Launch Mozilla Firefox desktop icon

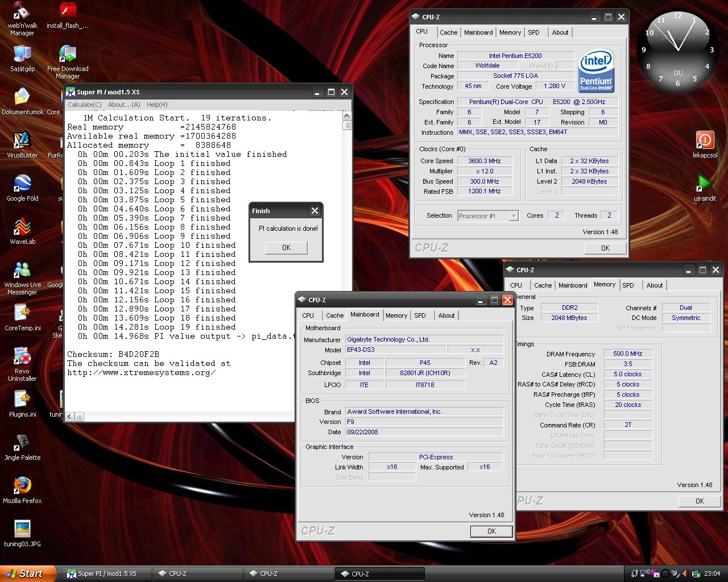[x=22, y=490]
